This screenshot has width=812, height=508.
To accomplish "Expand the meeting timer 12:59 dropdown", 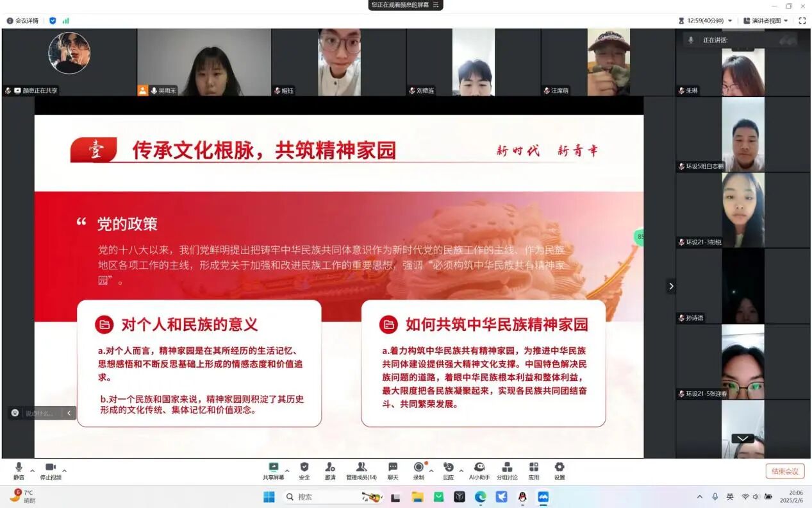I will [x=729, y=21].
